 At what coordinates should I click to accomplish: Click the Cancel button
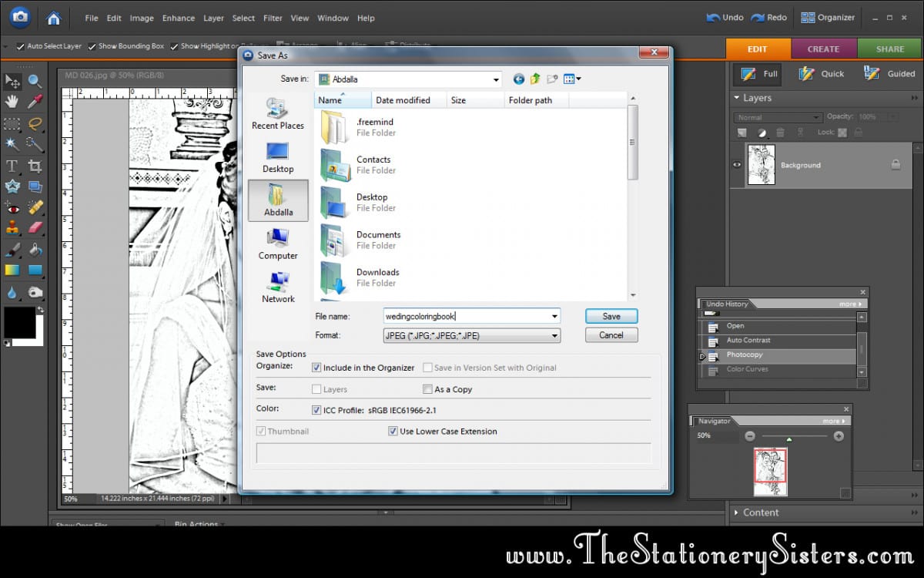[x=611, y=334]
